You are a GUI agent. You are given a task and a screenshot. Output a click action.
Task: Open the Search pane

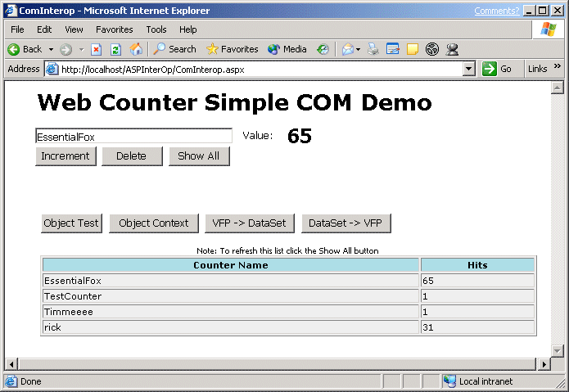[174, 49]
